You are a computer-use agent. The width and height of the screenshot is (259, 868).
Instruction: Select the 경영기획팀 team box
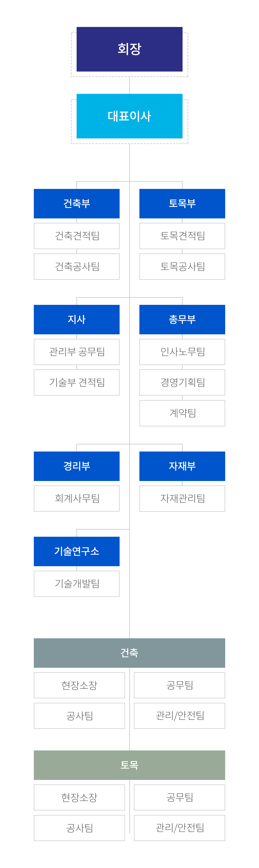click(x=182, y=383)
